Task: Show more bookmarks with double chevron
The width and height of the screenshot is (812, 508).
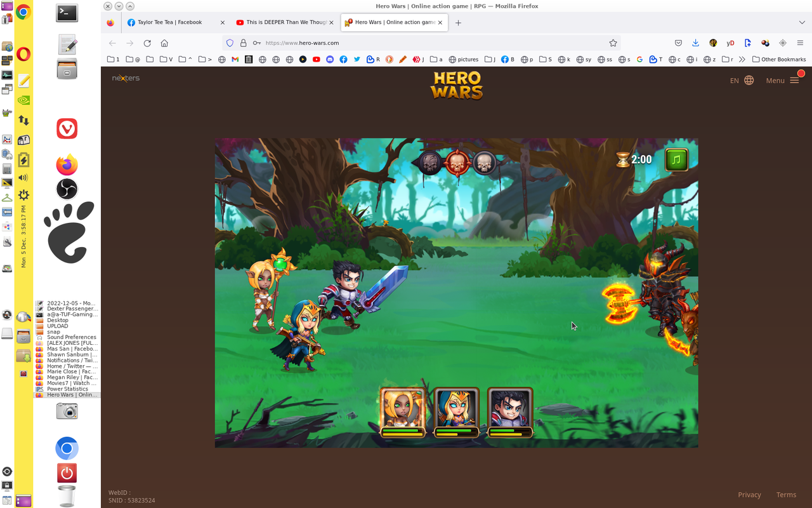Action: 742,60
